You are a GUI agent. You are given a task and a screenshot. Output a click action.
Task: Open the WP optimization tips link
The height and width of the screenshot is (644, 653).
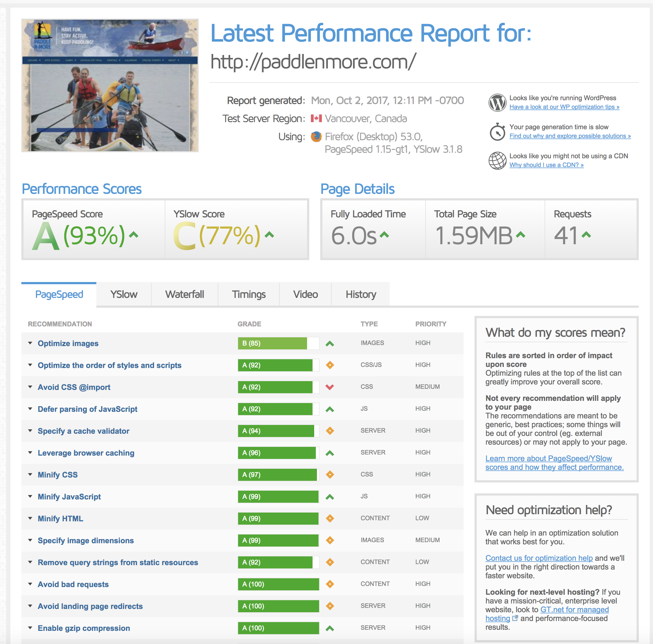pos(564,107)
